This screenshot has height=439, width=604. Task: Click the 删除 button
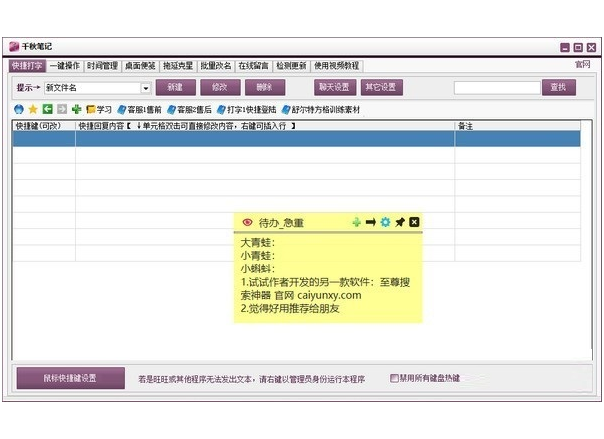coord(265,87)
